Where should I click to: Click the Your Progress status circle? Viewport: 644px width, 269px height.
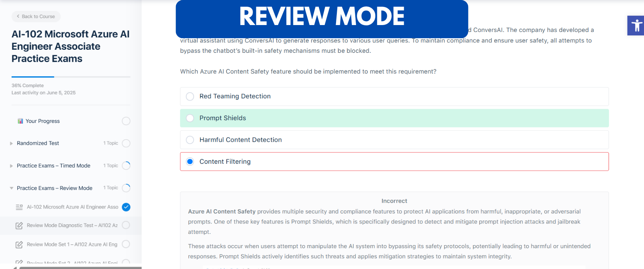click(x=126, y=121)
